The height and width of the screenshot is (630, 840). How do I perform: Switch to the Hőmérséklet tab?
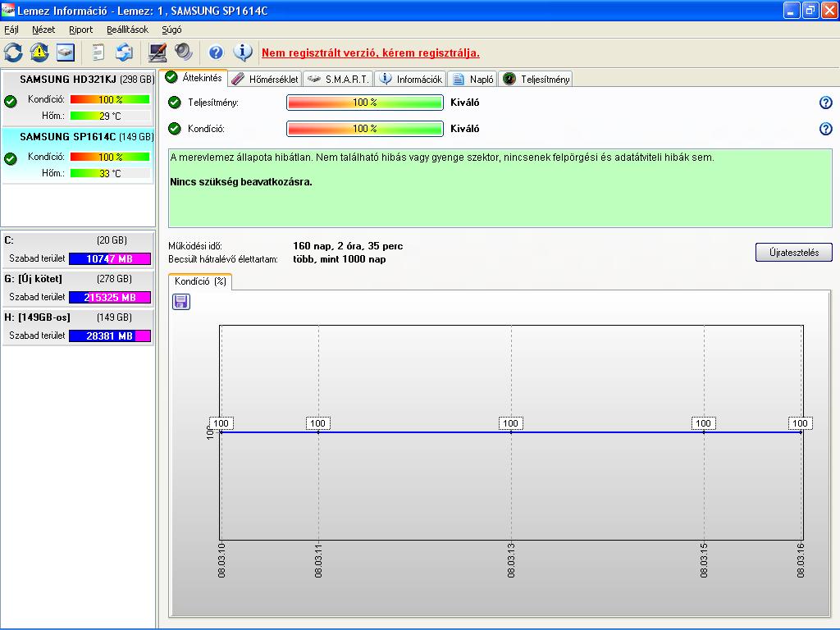pos(265,80)
